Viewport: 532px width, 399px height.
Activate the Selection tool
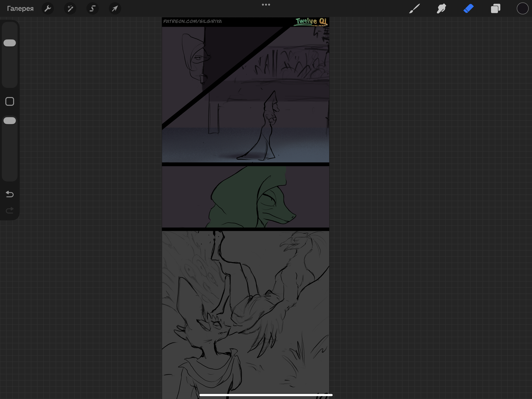[92, 9]
